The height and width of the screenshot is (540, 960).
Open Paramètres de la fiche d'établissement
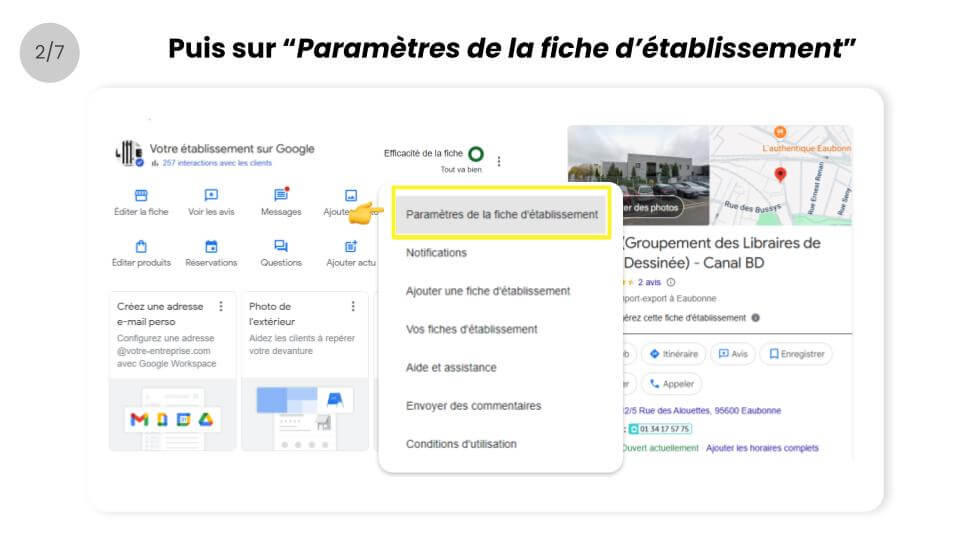coord(501,214)
